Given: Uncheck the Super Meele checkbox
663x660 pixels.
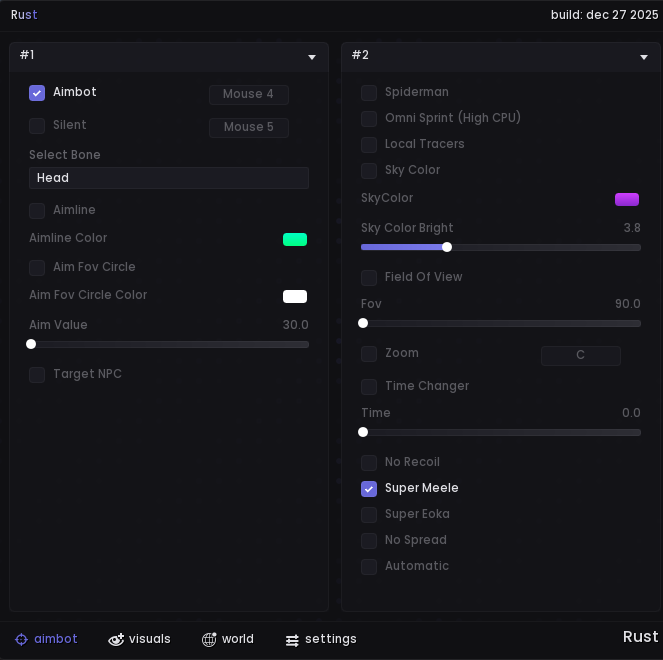Looking at the screenshot, I should click(x=369, y=489).
